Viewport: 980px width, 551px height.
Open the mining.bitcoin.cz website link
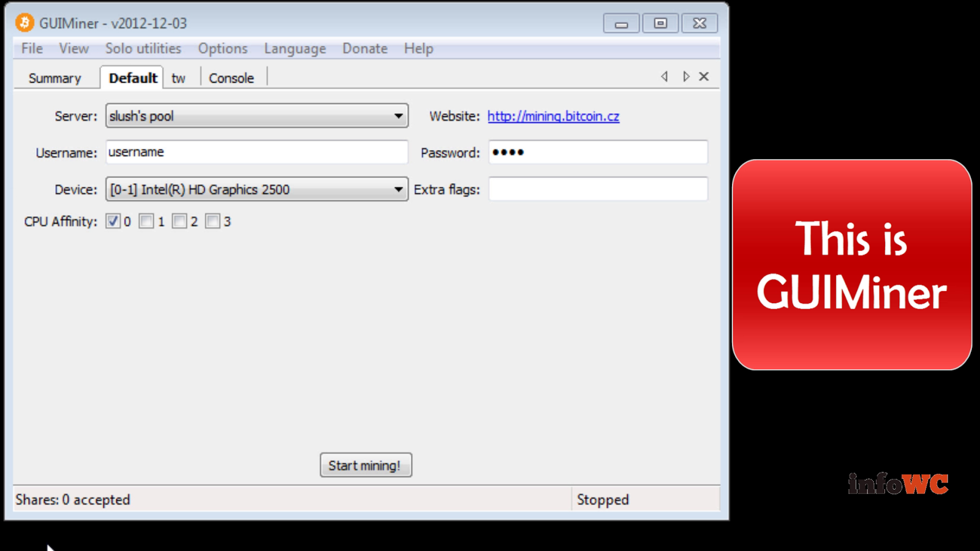tap(553, 116)
